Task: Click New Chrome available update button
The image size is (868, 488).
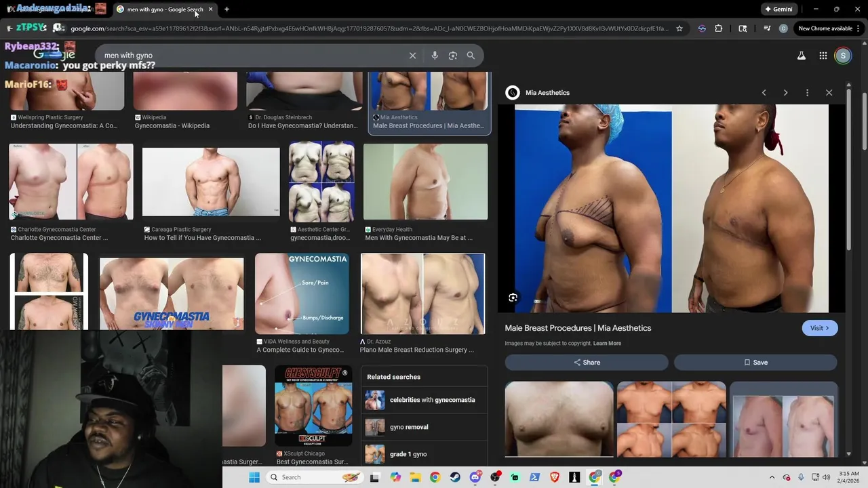Action: [x=829, y=28]
